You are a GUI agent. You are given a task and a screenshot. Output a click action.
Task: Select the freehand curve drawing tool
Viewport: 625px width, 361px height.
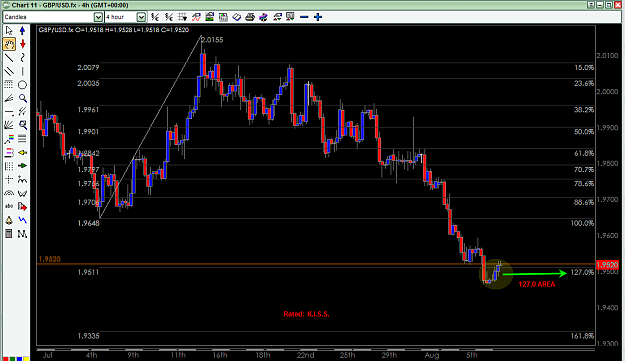click(x=22, y=58)
